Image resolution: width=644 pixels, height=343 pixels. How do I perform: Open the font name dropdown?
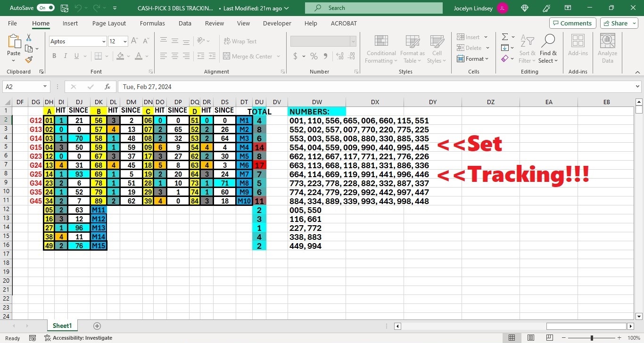pos(105,41)
